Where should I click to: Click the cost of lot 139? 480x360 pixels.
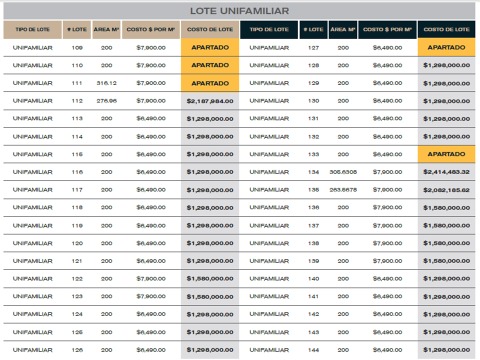coord(446,261)
